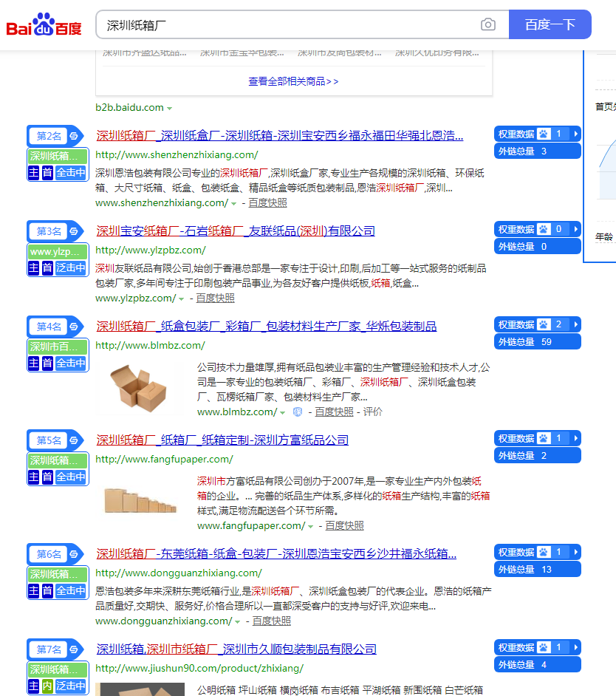Click 外链总量 59 badge for 第4名 result
This screenshot has width=616, height=696.
[538, 342]
